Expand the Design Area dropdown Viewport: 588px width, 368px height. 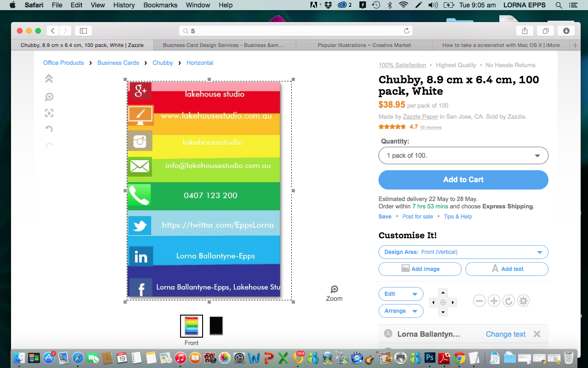pyautogui.click(x=463, y=252)
